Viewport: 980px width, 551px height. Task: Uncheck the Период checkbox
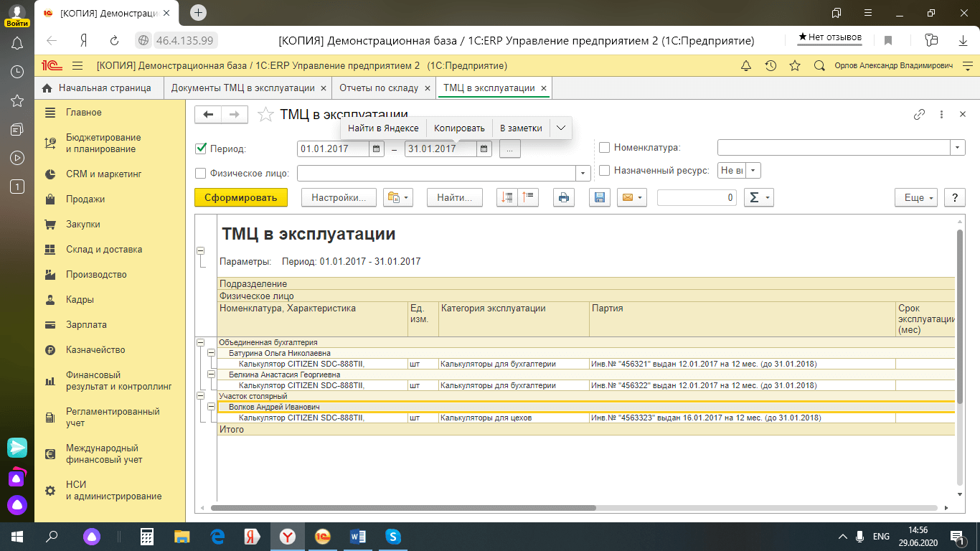[201, 149]
